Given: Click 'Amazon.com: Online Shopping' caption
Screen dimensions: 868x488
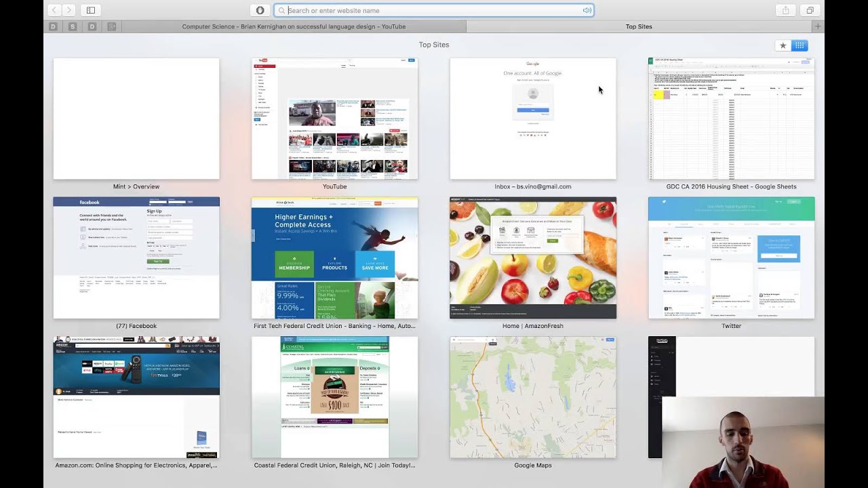Looking at the screenshot, I should pyautogui.click(x=136, y=466).
